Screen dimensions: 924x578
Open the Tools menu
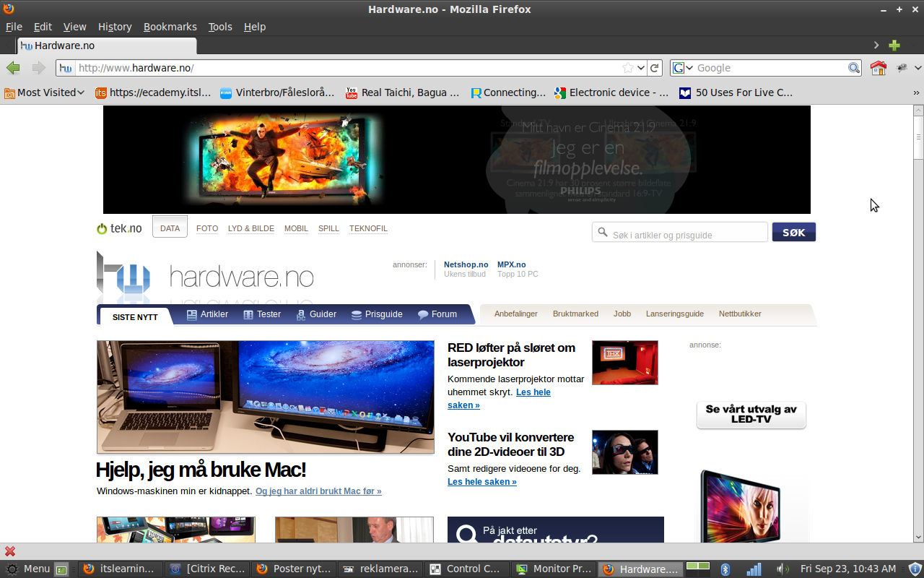220,27
